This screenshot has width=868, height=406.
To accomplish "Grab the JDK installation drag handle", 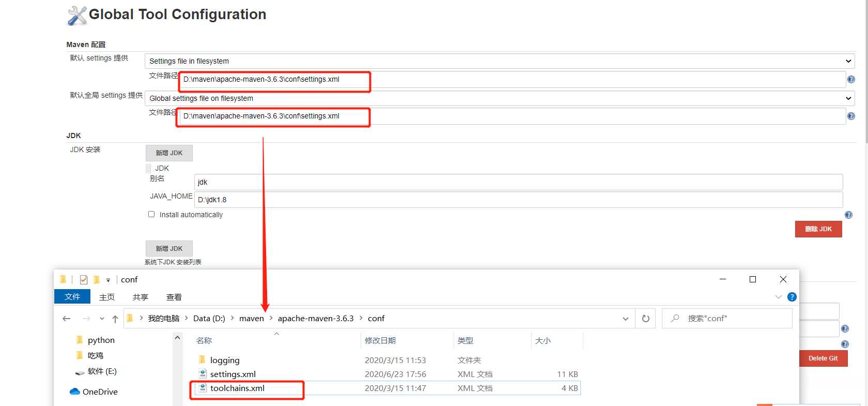I will point(149,169).
